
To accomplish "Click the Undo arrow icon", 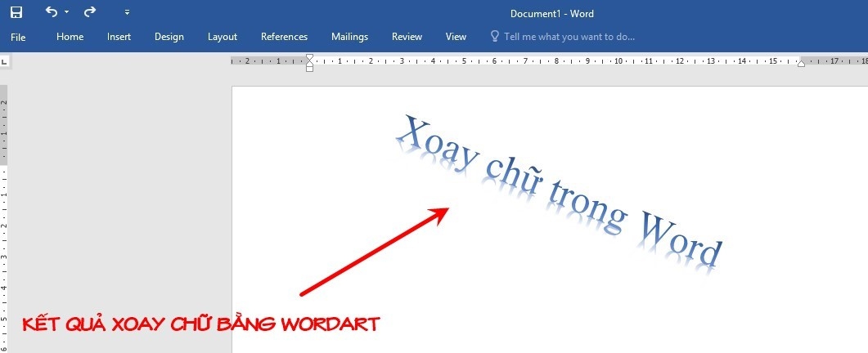I will tap(52, 11).
